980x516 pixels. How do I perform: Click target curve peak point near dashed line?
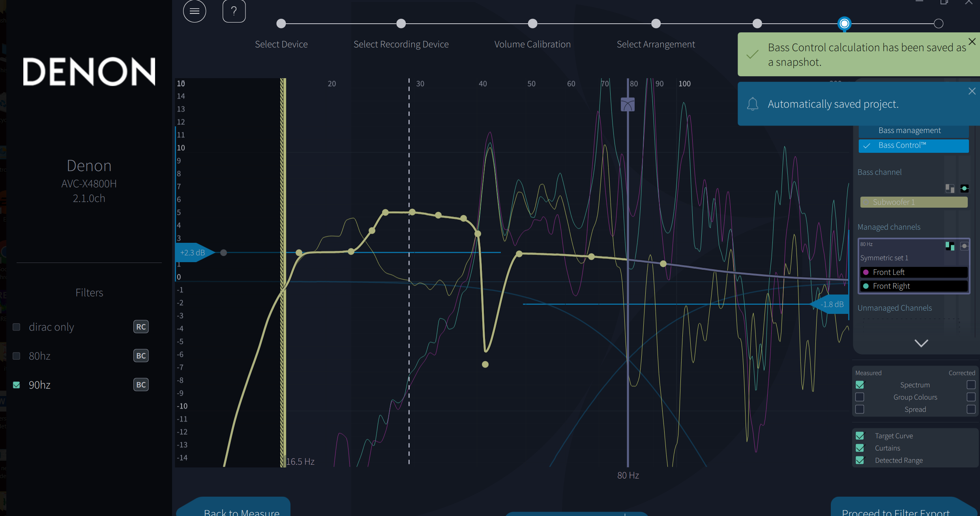(x=412, y=212)
